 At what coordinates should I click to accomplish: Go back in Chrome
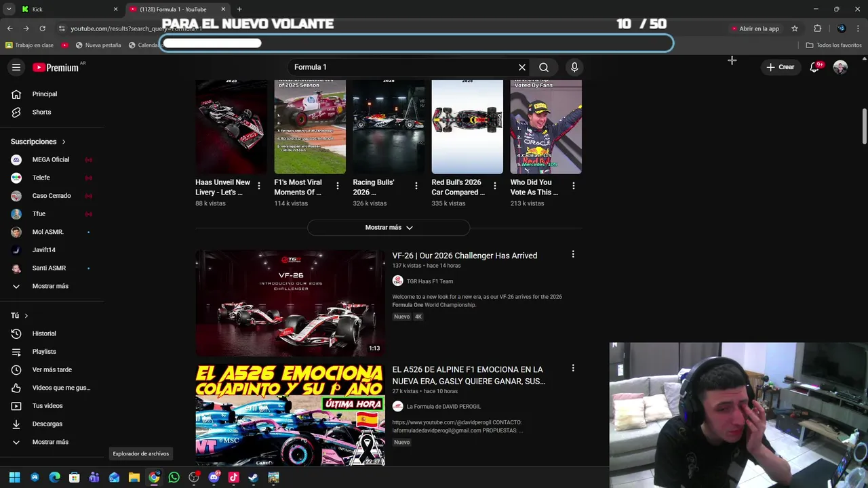9,28
